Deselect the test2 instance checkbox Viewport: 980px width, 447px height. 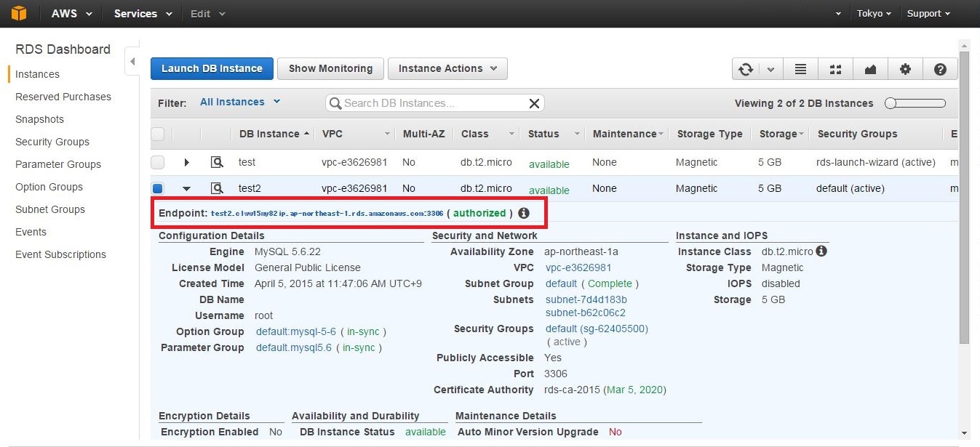(x=158, y=188)
